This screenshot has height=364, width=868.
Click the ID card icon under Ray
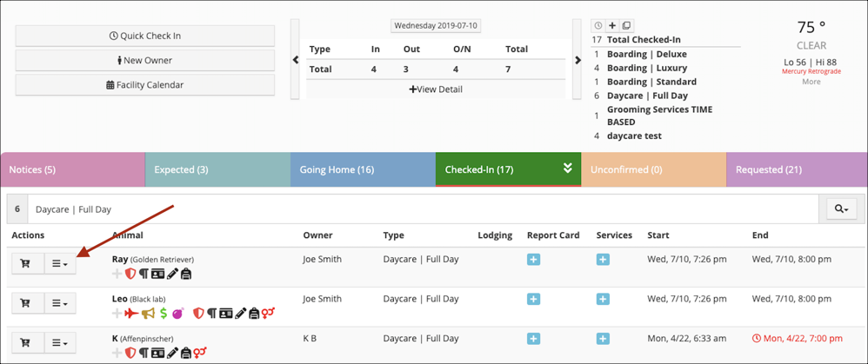(157, 274)
